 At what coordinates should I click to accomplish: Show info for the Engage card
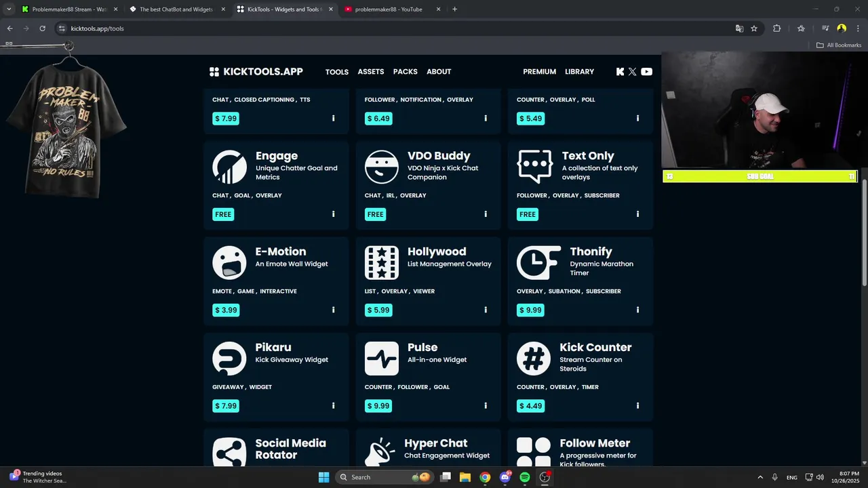point(333,214)
